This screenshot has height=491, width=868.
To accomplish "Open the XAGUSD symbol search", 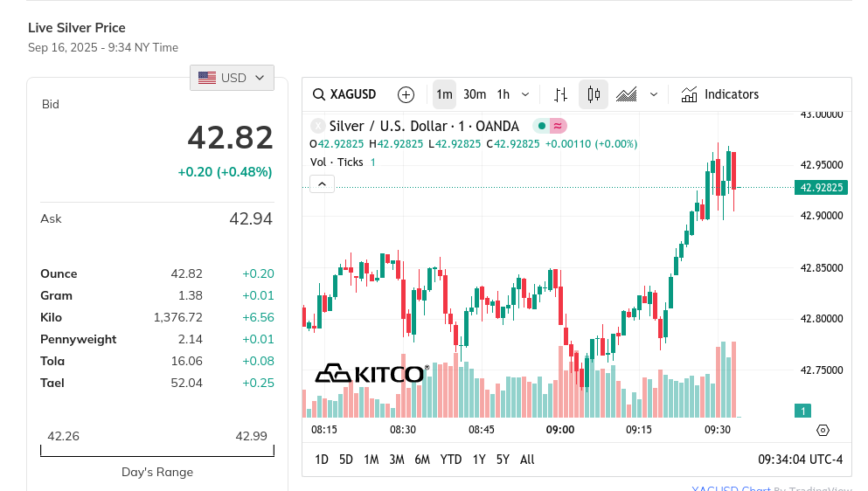I will pos(344,94).
